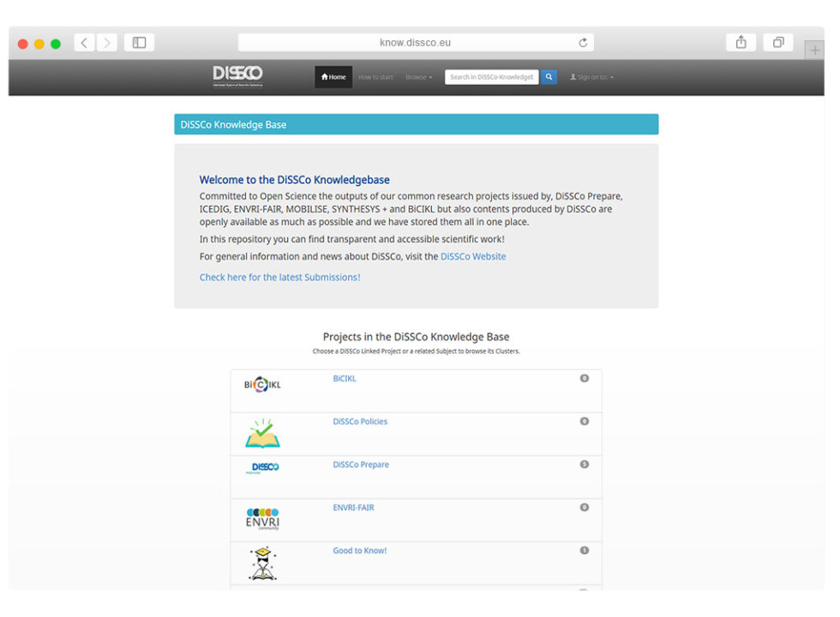Image resolution: width=840 pixels, height=617 pixels.
Task: Click the BiCIKL project logo
Action: 261,383
